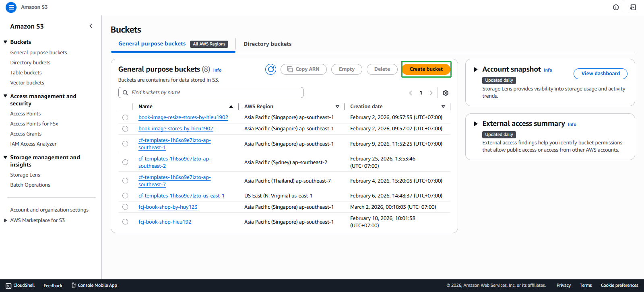Click page number 1 in pagination
The image size is (644, 292).
pyautogui.click(x=421, y=93)
